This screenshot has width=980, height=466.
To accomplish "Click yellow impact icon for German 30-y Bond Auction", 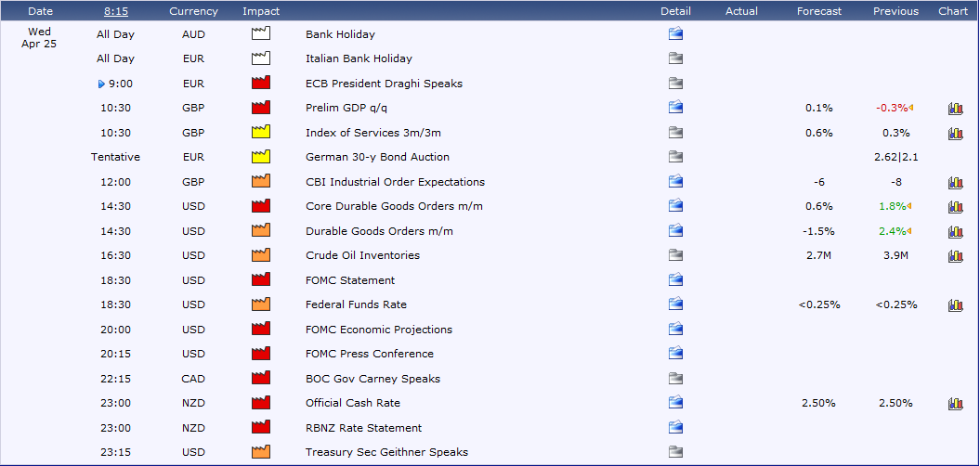I will point(260,157).
